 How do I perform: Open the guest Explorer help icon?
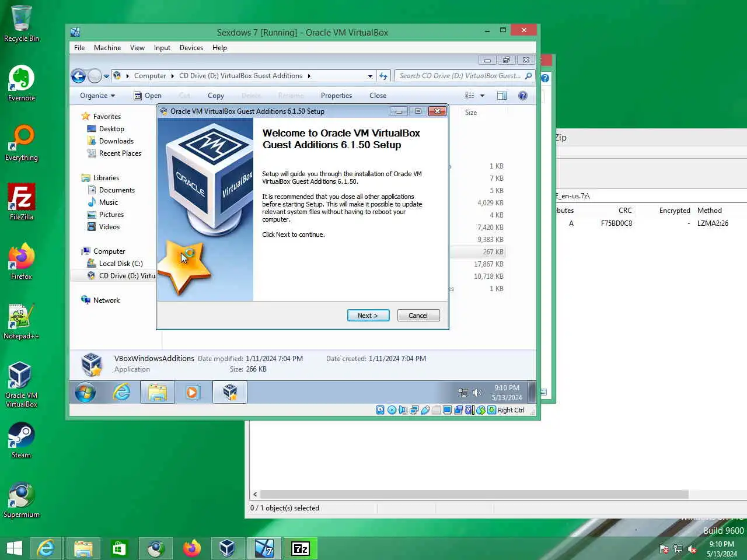[523, 96]
